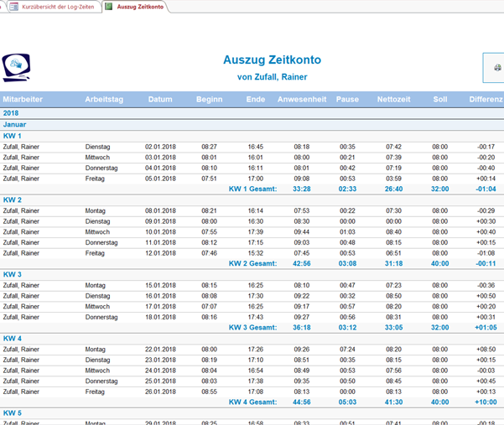Click the Ende column header
This screenshot has height=425, width=504.
pos(256,99)
